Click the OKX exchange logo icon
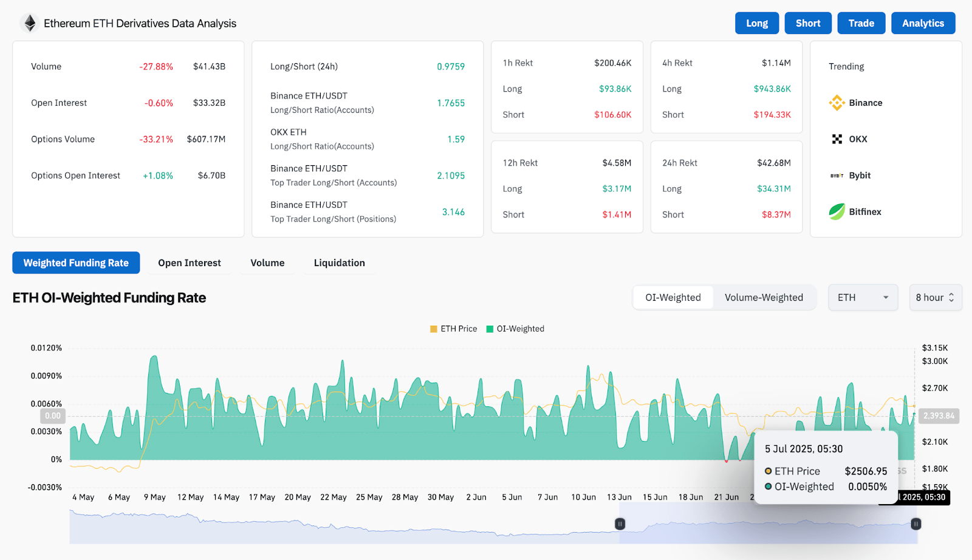Image resolution: width=972 pixels, height=560 pixels. point(837,139)
